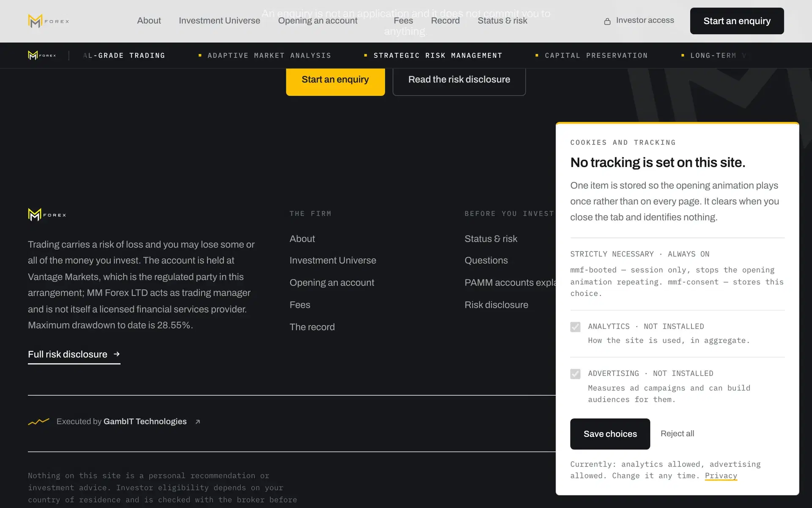The height and width of the screenshot is (508, 812).
Task: Click Save choices in cookie panel
Action: 610,434
